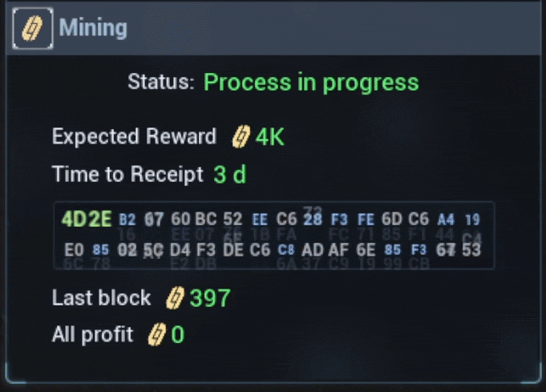The width and height of the screenshot is (546, 392).
Task: Click the coin icon beside Expected Reward
Action: 241,136
